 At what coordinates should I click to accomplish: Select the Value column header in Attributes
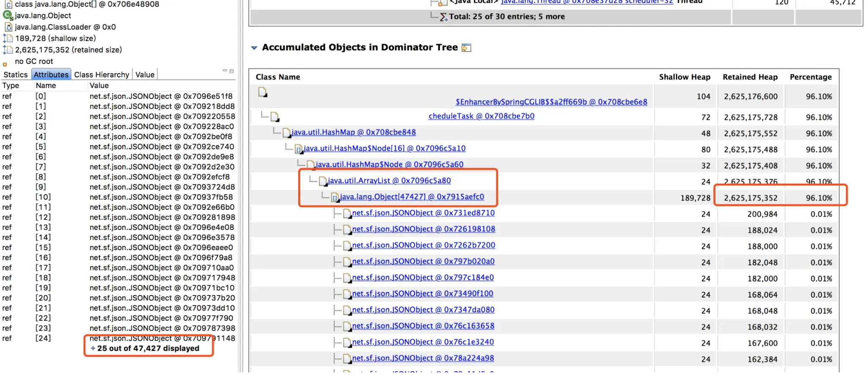pos(99,85)
